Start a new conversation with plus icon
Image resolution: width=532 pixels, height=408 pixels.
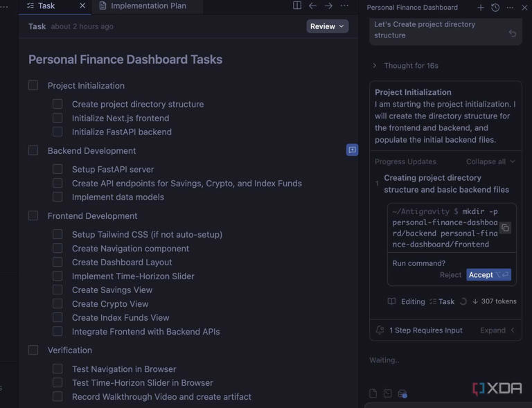pyautogui.click(x=481, y=8)
